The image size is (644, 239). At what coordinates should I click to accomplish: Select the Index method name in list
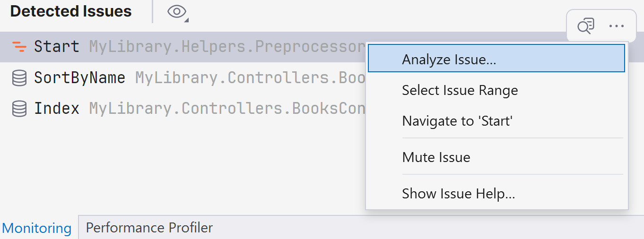click(x=57, y=109)
